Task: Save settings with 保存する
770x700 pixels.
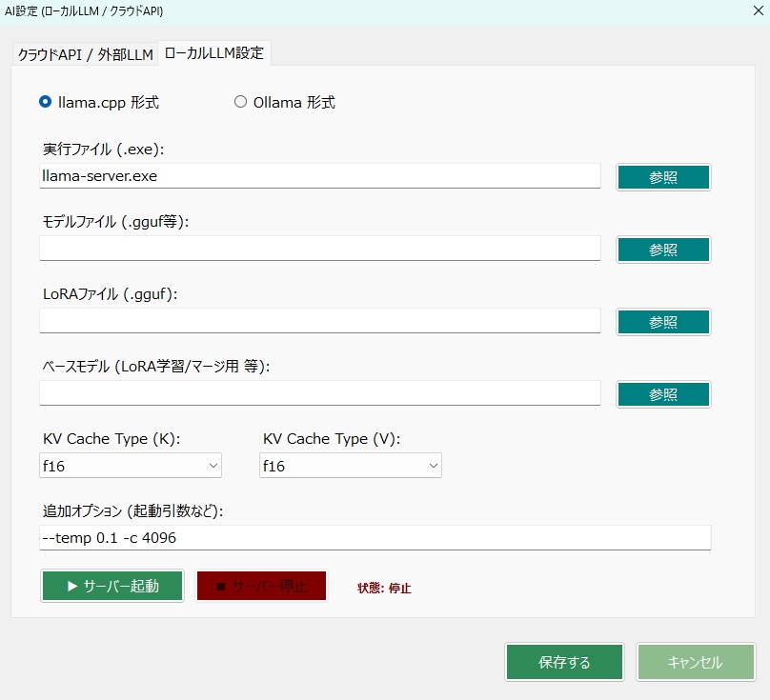Action: 564,662
